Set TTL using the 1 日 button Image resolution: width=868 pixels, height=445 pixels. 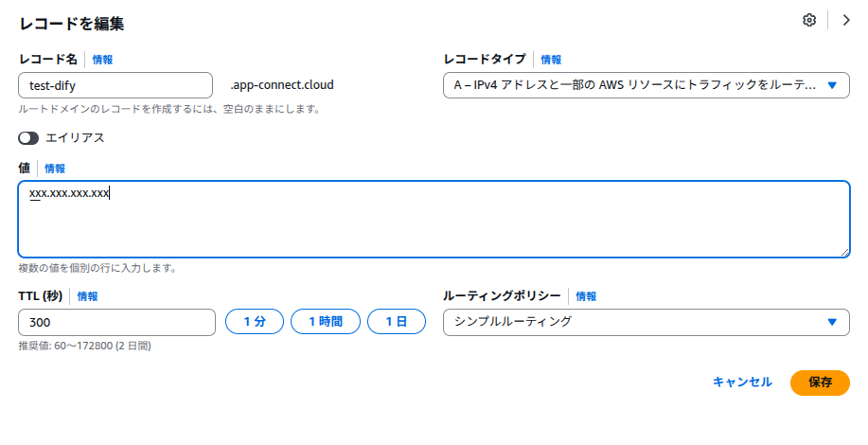pyautogui.click(x=397, y=322)
